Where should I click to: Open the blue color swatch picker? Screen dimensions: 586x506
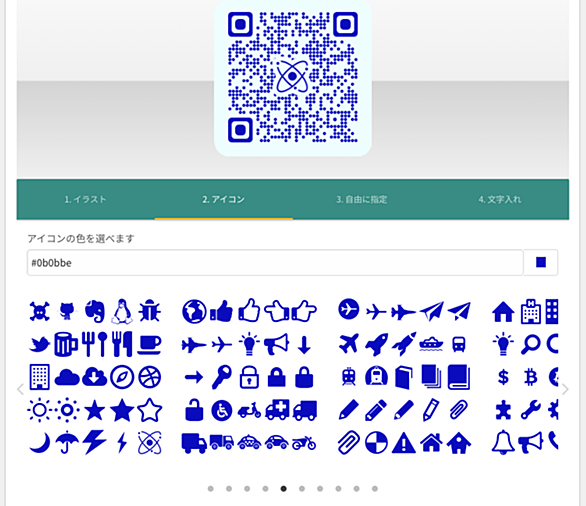click(x=541, y=262)
